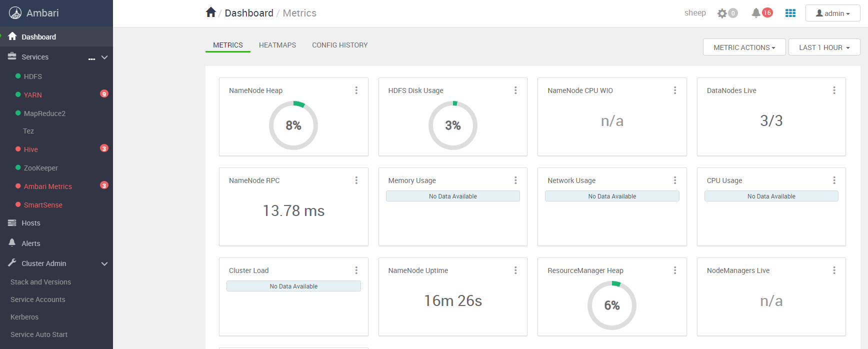Open ResourceManager Heap widget menu

[675, 270]
